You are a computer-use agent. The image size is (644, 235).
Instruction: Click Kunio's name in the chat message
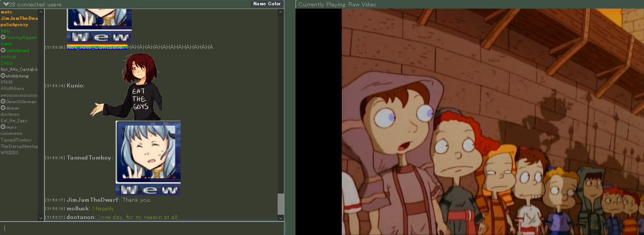76,86
